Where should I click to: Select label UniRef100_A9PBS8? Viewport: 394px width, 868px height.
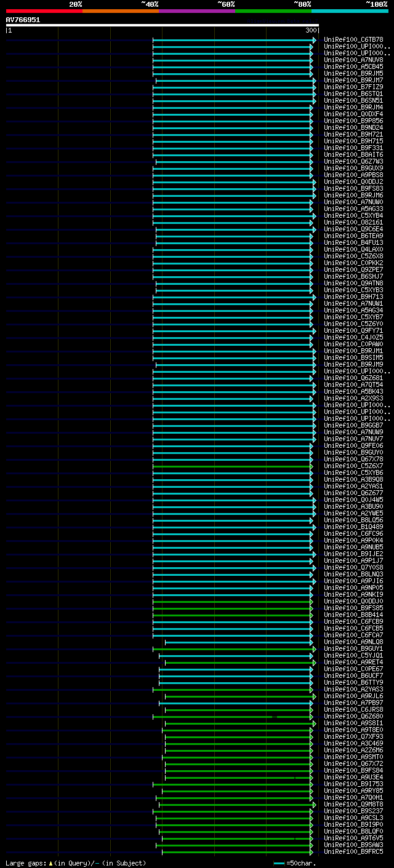pos(353,175)
